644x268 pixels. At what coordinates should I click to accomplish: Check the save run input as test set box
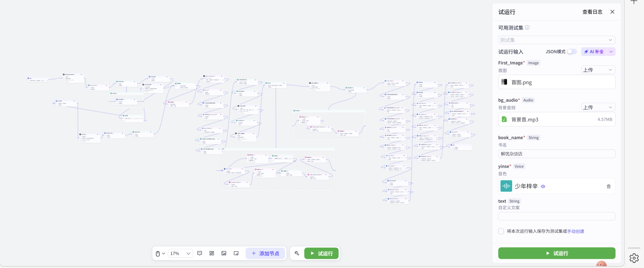coord(501,231)
